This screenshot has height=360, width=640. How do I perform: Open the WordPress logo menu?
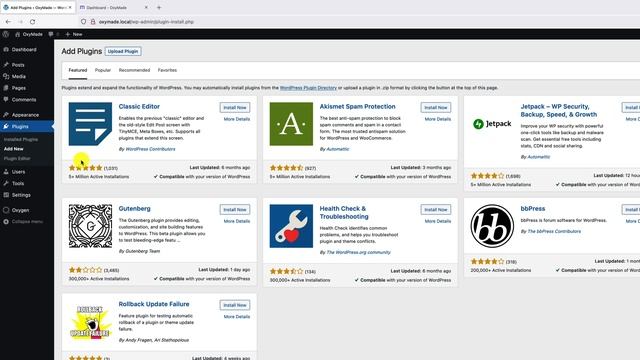pos(6,34)
